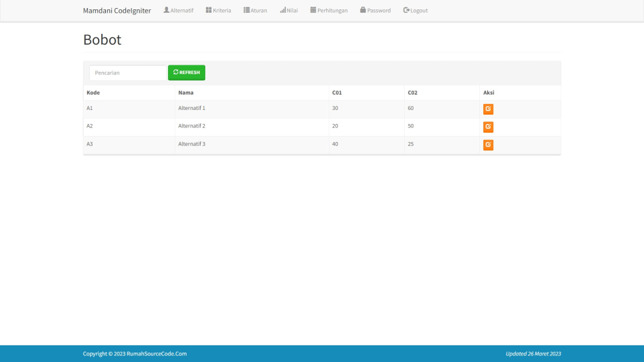The width and height of the screenshot is (644, 362).
Task: Click the Mamdani CodeIgniter brand link
Action: (117, 11)
